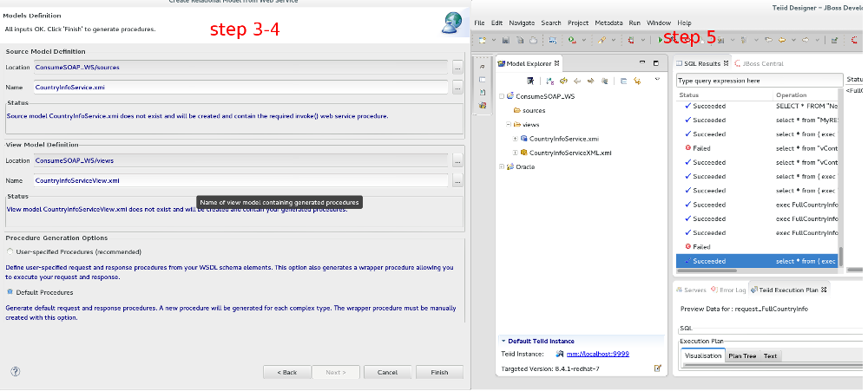The height and width of the screenshot is (391, 868).
Task: Click the query expression filter field
Action: (x=759, y=80)
